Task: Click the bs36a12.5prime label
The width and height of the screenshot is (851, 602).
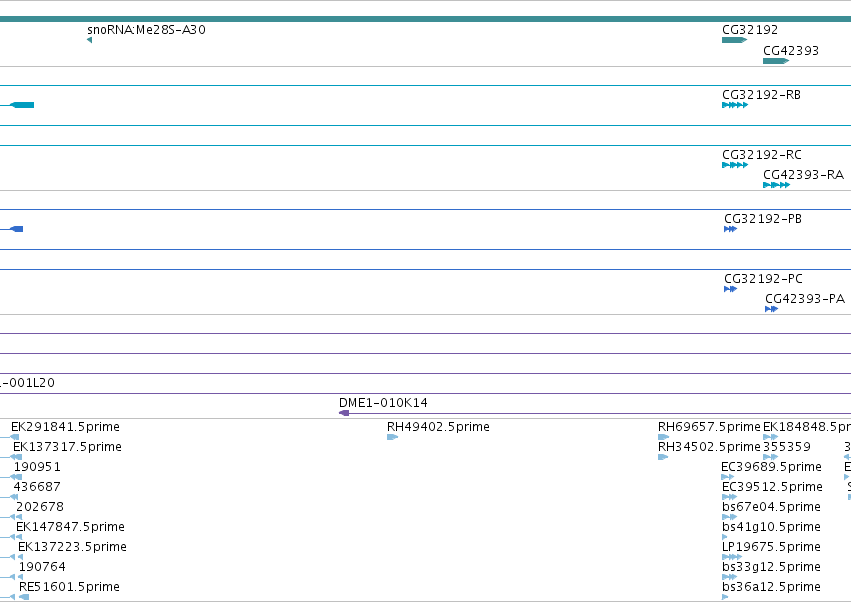Action: (x=771, y=587)
